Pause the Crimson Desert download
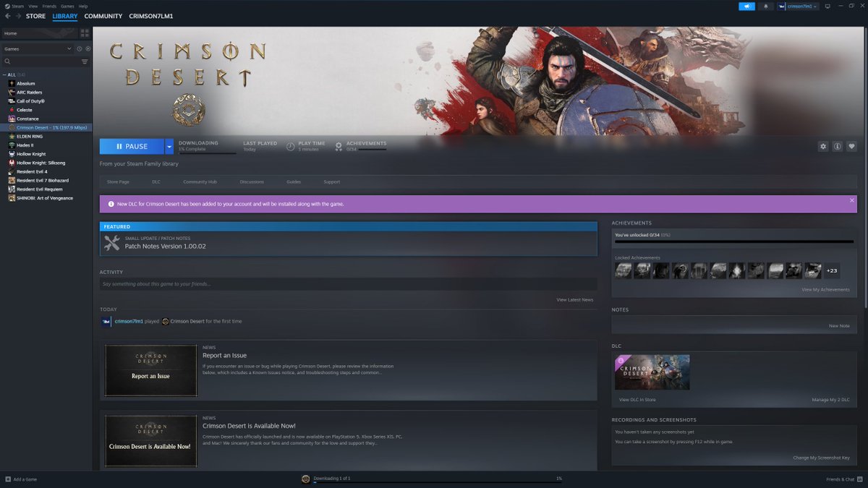The width and height of the screenshot is (868, 488). pos(132,146)
